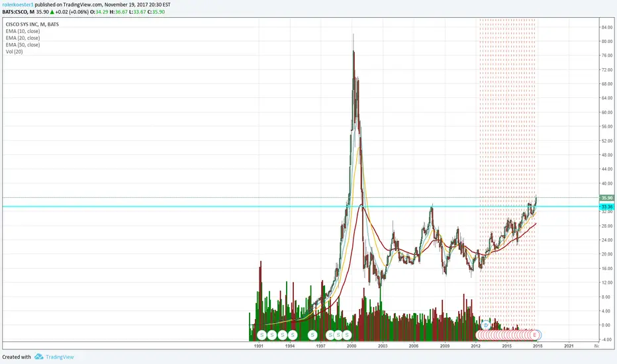
Task: Click the -4.00 label on price axis
Action: tap(606, 340)
